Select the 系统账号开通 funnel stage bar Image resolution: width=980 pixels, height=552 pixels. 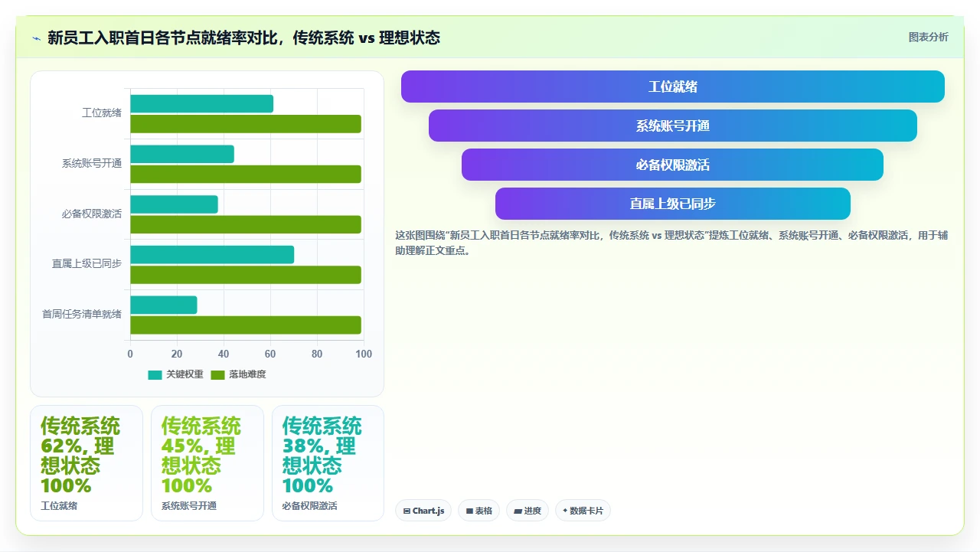pyautogui.click(x=672, y=126)
